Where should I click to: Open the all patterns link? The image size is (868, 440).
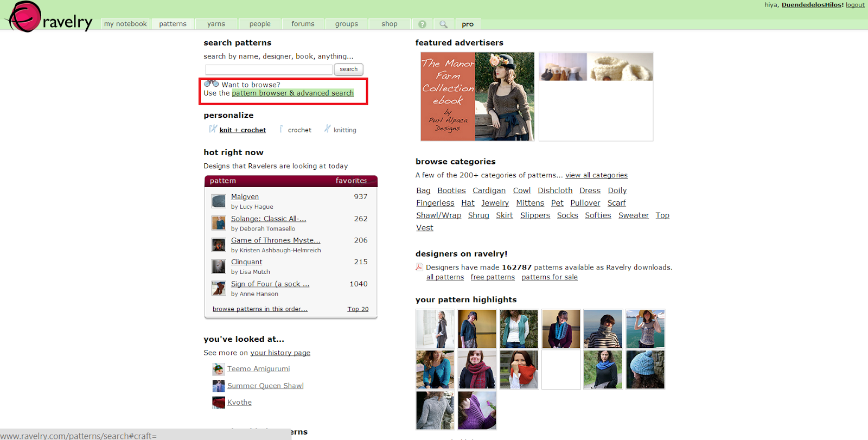point(445,277)
